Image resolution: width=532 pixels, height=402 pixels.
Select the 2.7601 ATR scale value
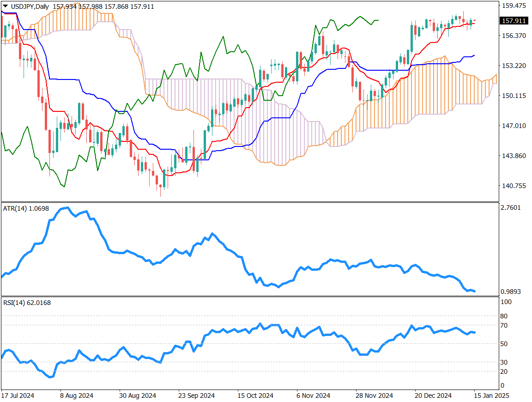point(511,207)
